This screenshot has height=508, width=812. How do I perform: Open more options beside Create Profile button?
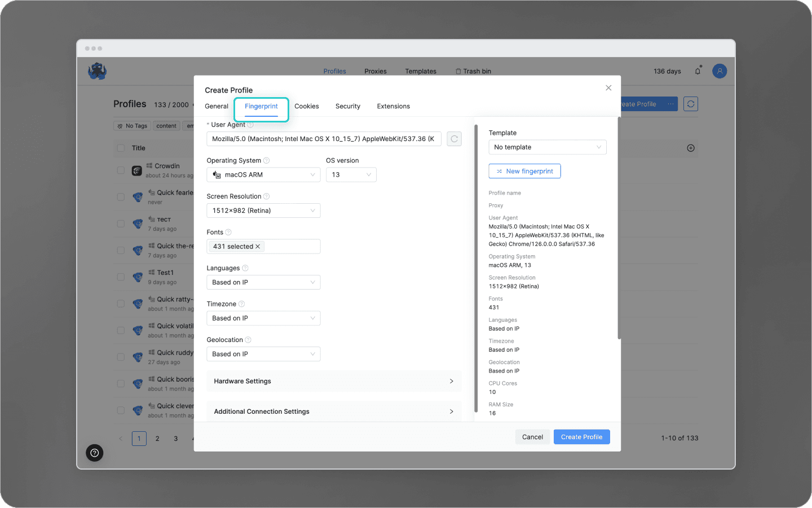(670, 104)
